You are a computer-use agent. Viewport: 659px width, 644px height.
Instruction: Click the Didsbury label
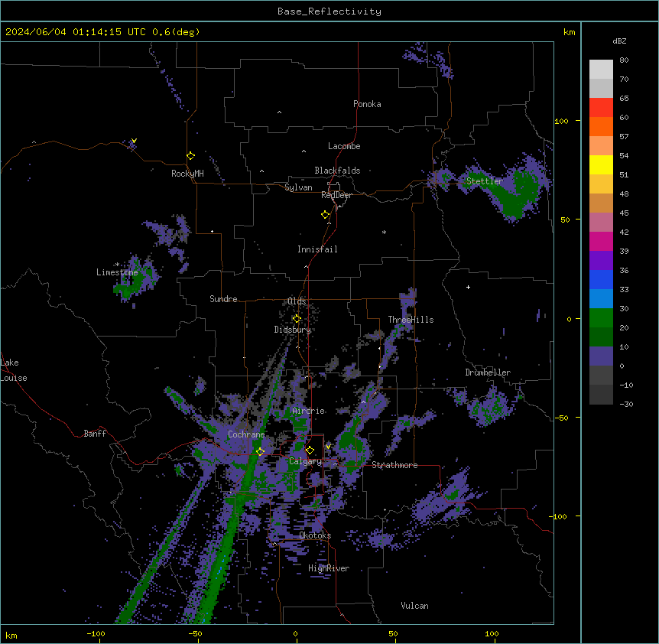tap(293, 330)
